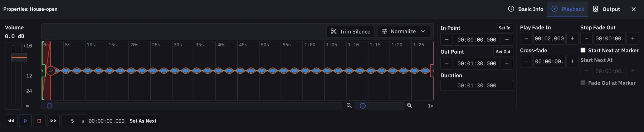Click the zoom level slider handle

(x=363, y=106)
